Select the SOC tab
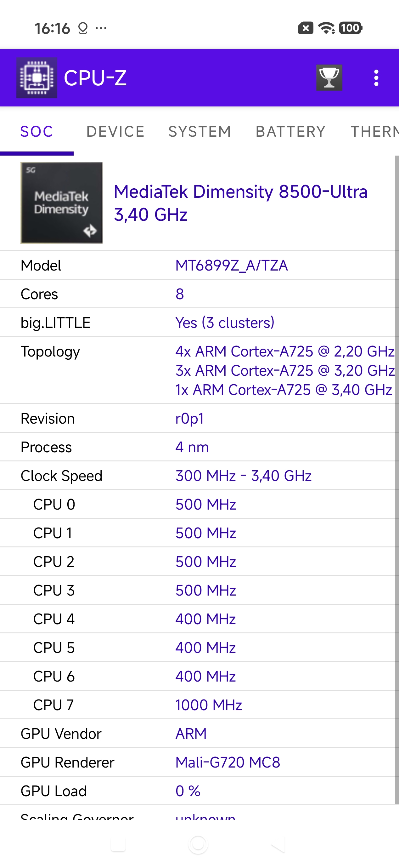 pyautogui.click(x=37, y=132)
